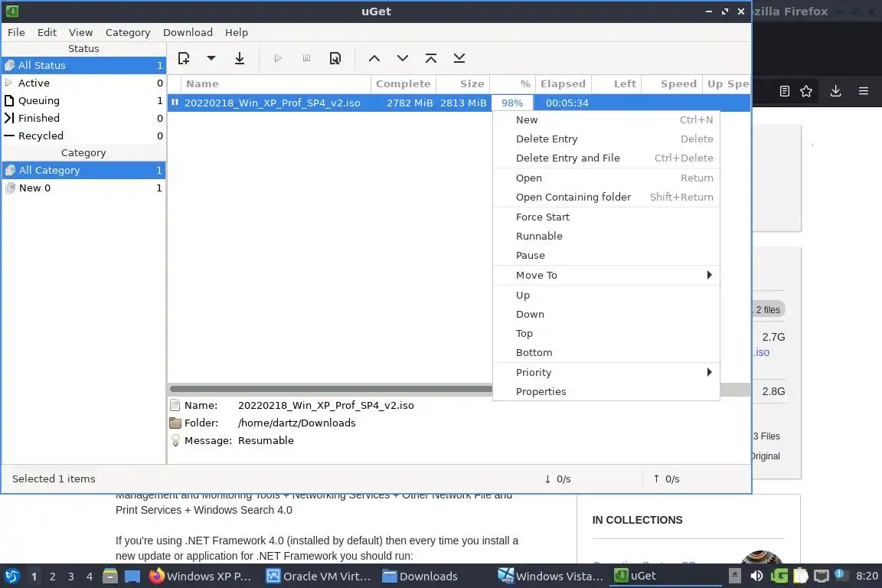Click Firefox's reader view icon
The image size is (882, 588).
[x=785, y=91]
